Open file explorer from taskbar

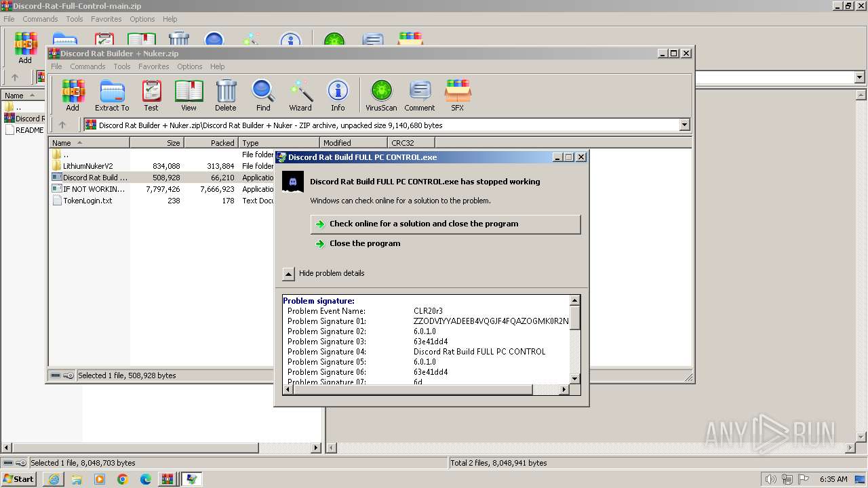77,479
